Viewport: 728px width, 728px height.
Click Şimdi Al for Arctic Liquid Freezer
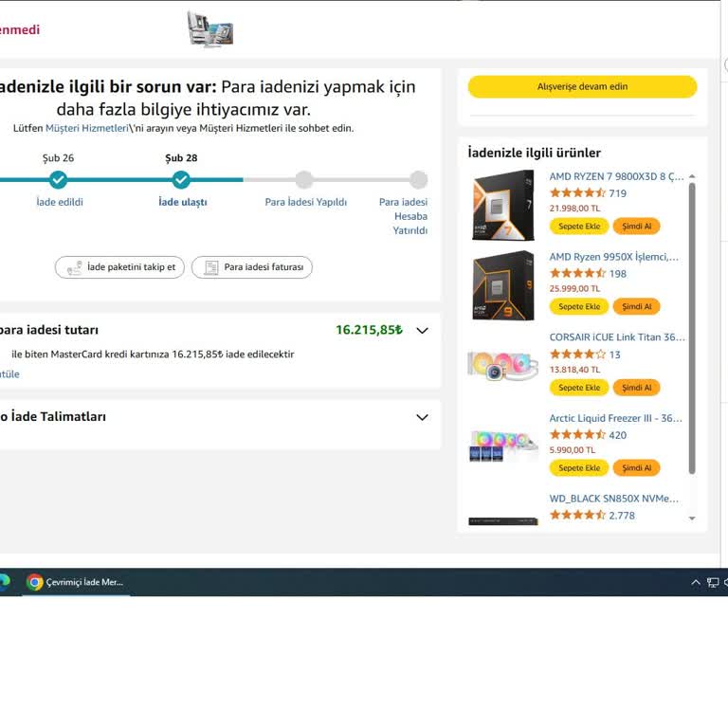point(637,468)
